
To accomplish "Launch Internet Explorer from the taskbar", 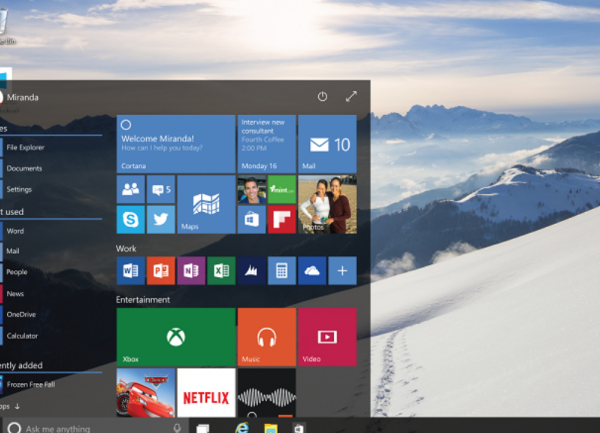I will tap(241, 428).
